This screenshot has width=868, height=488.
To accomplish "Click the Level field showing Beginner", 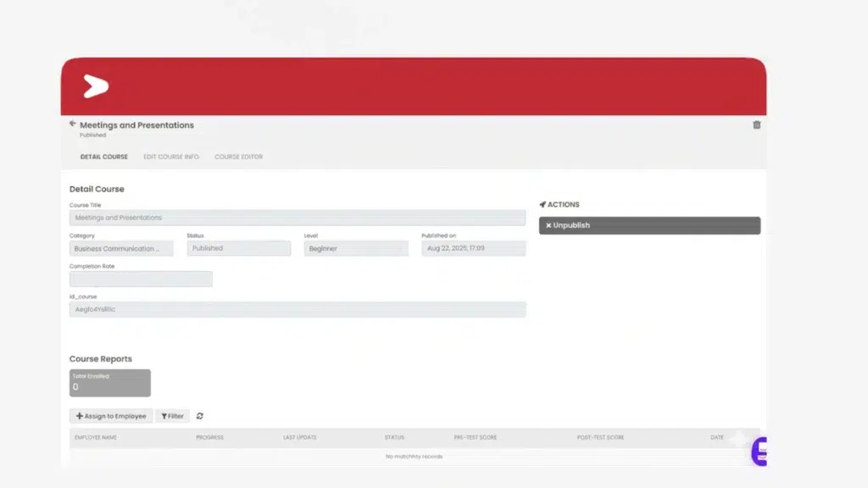I will click(356, 248).
